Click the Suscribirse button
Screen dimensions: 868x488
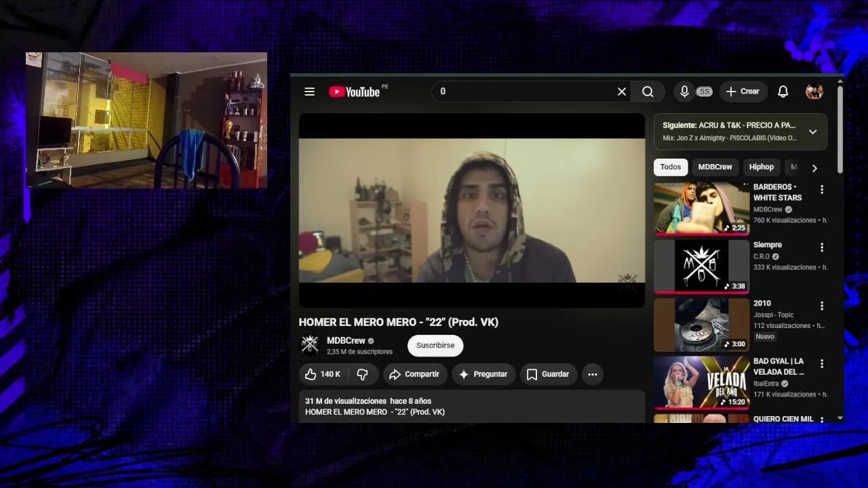tap(435, 346)
